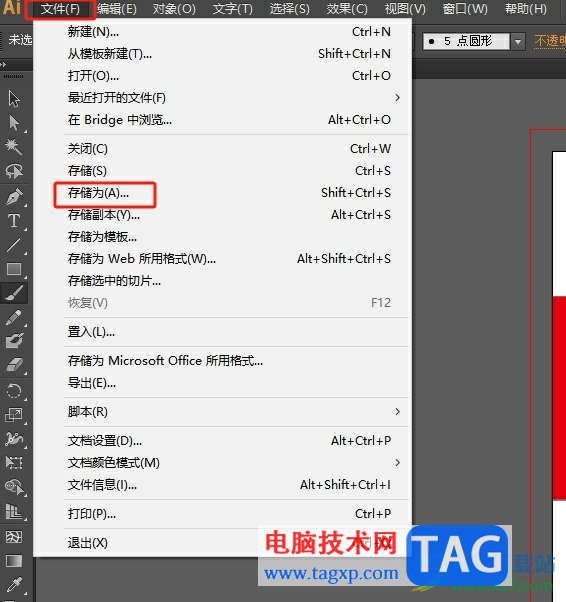Select the Eyedropper tool
This screenshot has width=566, height=602.
(x=14, y=585)
